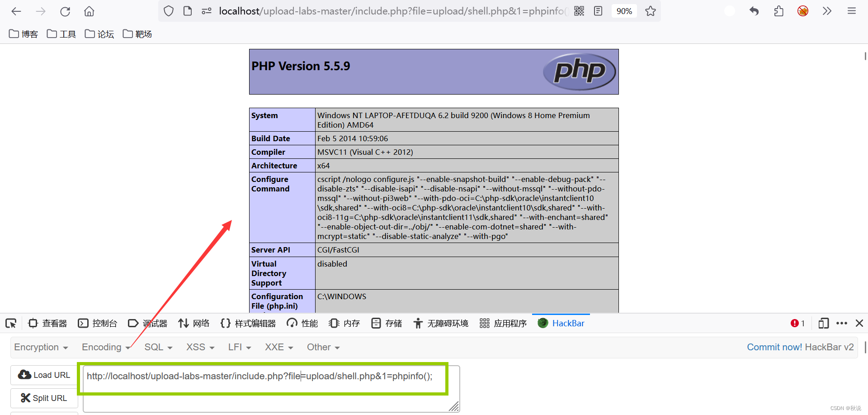Open devtools more options ellipsis
Screen dimensions: 868x415
[842, 323]
